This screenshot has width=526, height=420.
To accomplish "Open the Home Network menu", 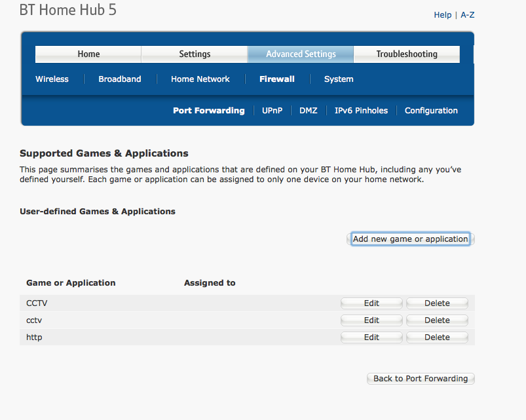I will (200, 79).
